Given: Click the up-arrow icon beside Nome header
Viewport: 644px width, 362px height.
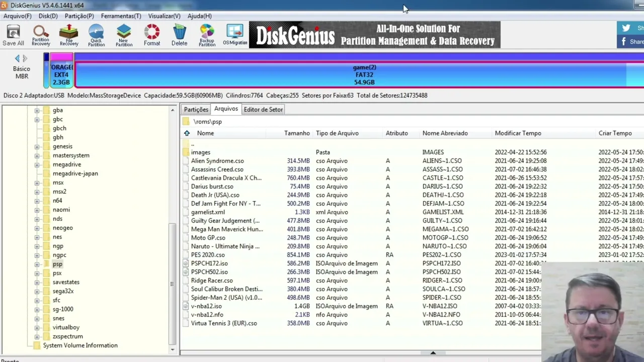Looking at the screenshot, I should [187, 133].
